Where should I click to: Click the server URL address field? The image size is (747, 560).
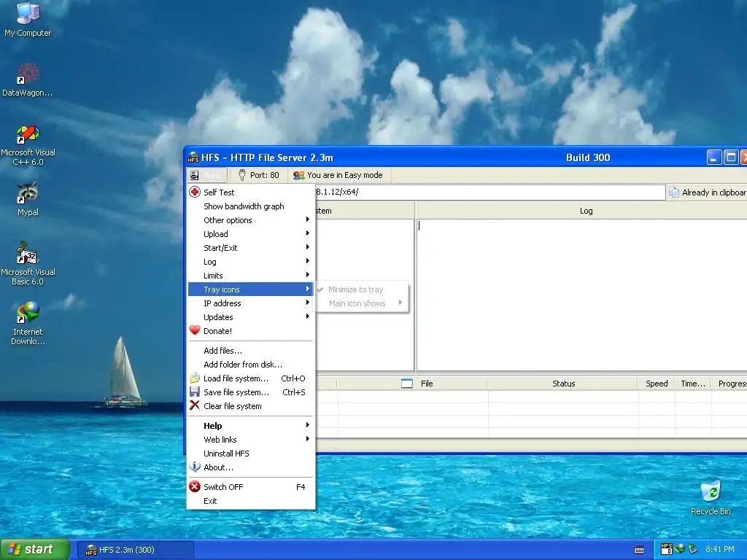[489, 192]
